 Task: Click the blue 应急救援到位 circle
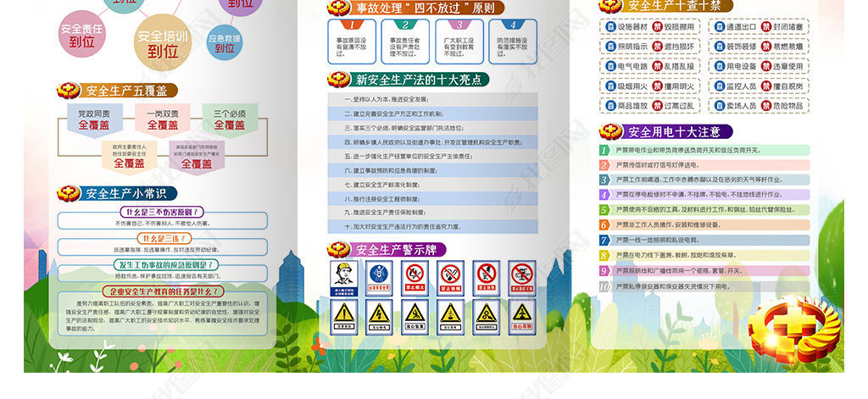[224, 43]
